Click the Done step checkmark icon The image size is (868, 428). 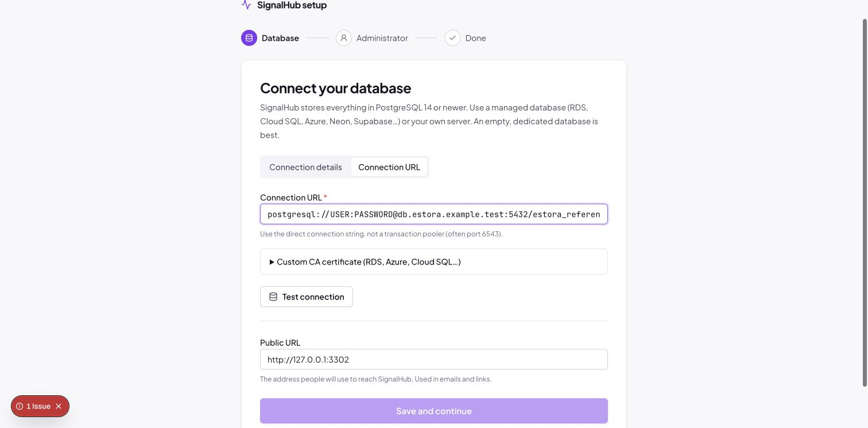tap(452, 38)
